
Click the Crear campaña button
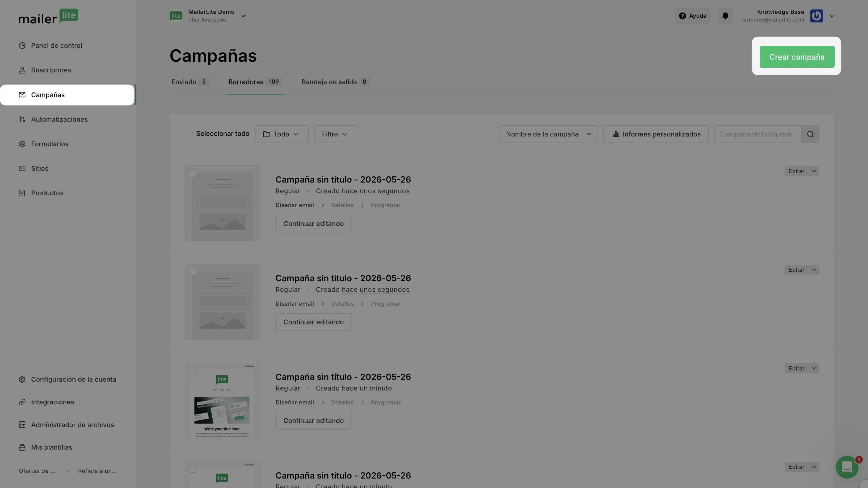797,57
